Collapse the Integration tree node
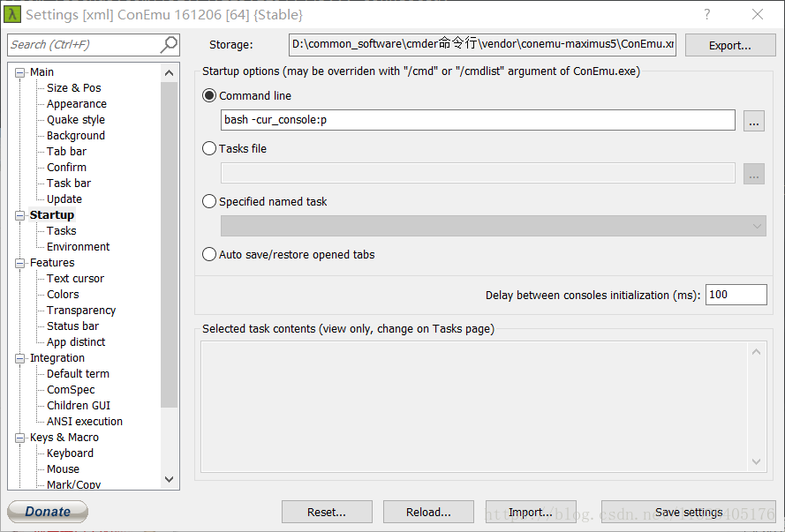 pos(20,358)
